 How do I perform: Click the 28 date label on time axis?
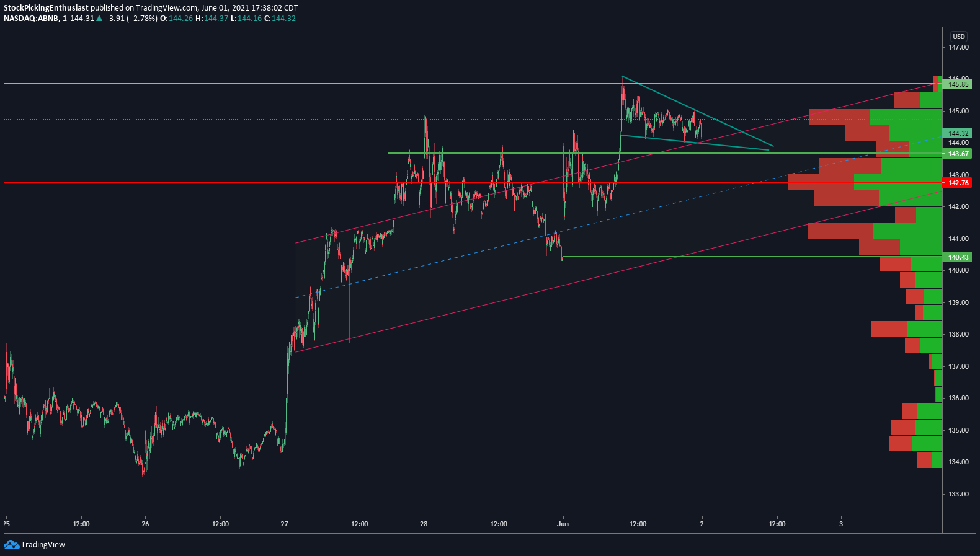tap(424, 524)
